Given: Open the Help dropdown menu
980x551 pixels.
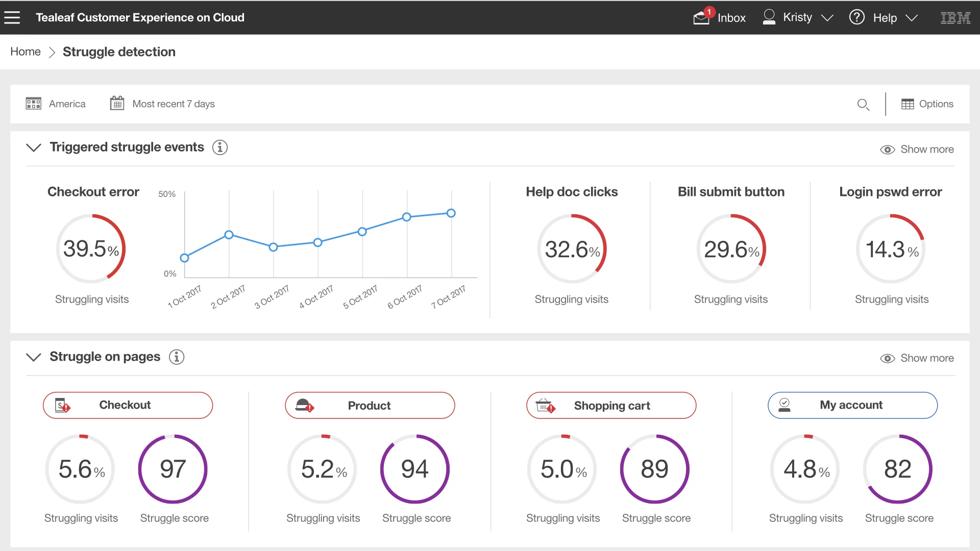Looking at the screenshot, I should coord(885,18).
